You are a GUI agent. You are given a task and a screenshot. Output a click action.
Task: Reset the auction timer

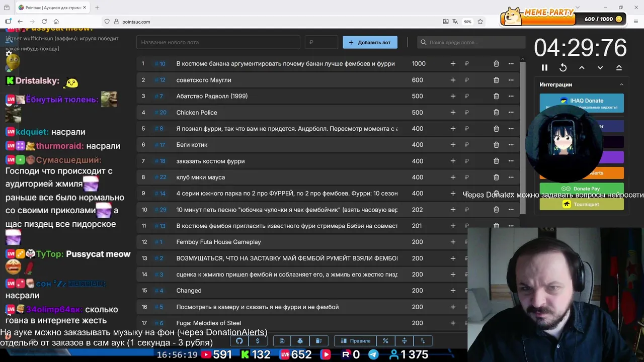coord(563,67)
